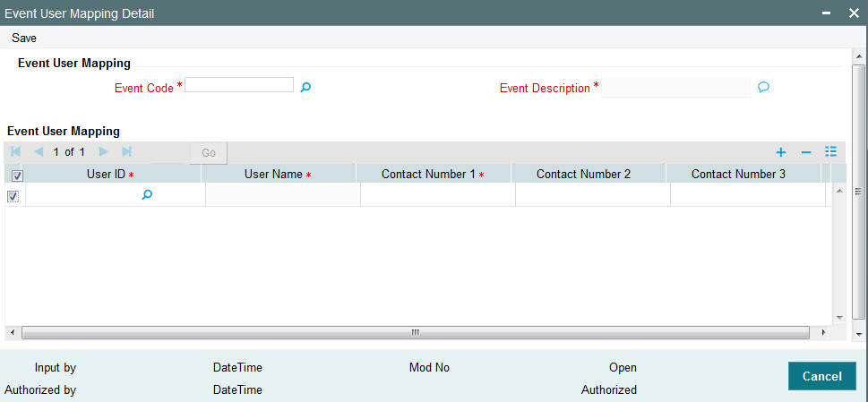Click the Input by label
Screen dimensions: 868x402
click(56, 368)
